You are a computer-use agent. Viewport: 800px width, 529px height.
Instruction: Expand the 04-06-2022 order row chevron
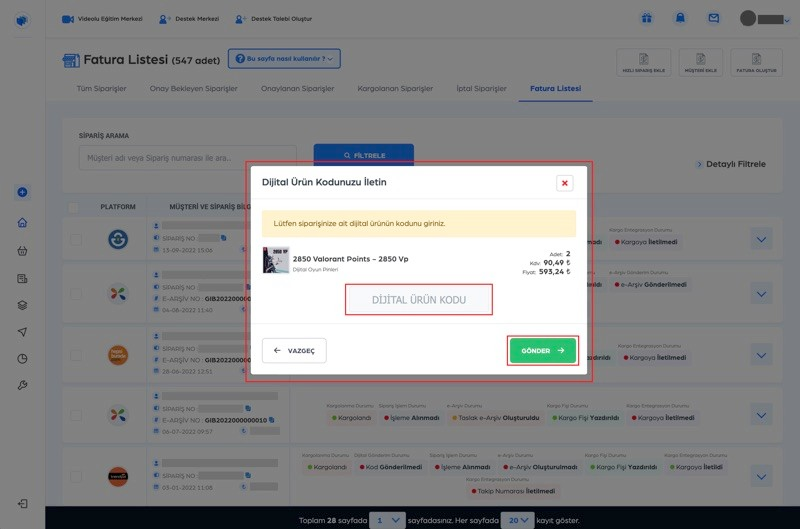pos(761,294)
